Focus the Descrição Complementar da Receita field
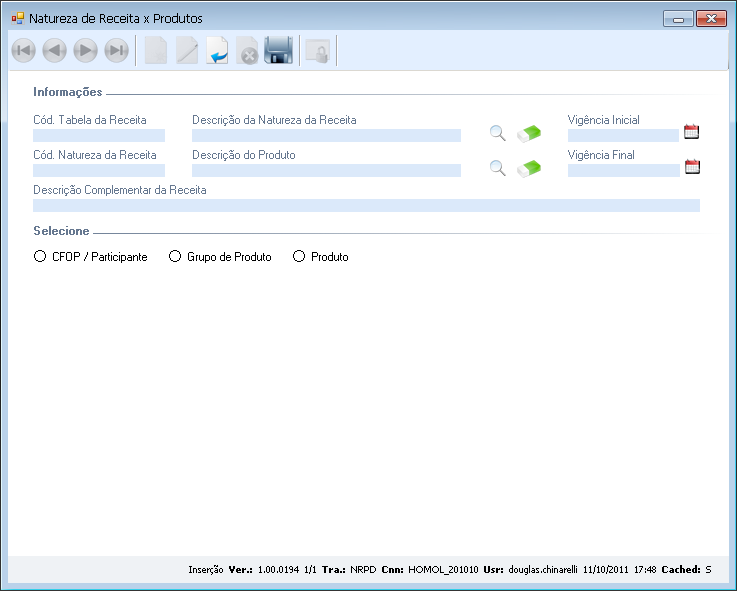This screenshot has height=591, width=737. pyautogui.click(x=366, y=205)
